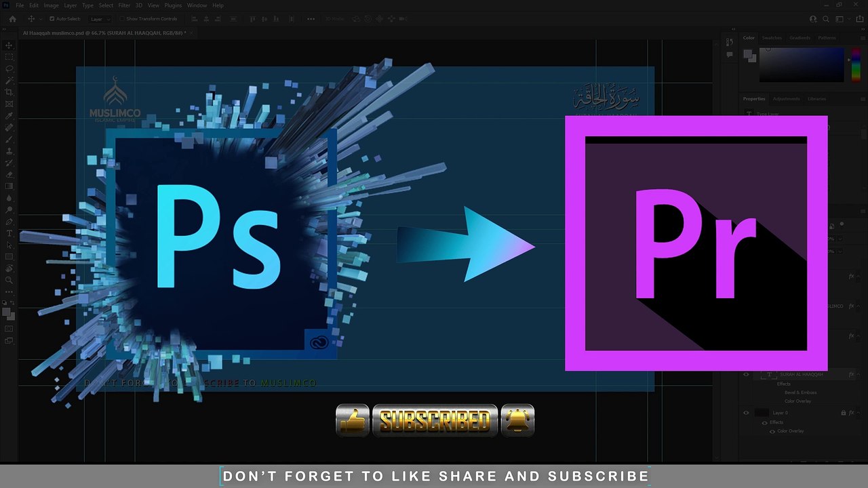Click the more options ellipsis in options bar
868x488 pixels.
click(x=311, y=19)
